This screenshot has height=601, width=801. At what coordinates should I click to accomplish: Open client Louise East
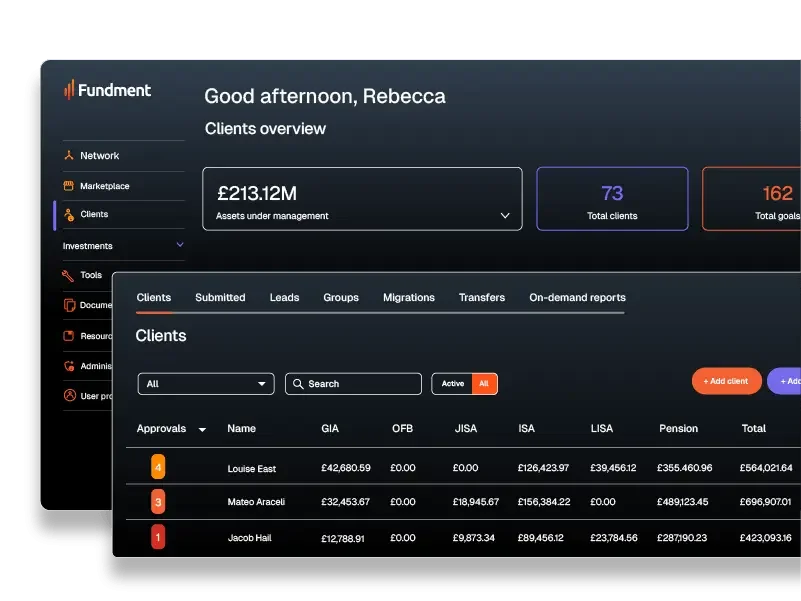(x=252, y=469)
